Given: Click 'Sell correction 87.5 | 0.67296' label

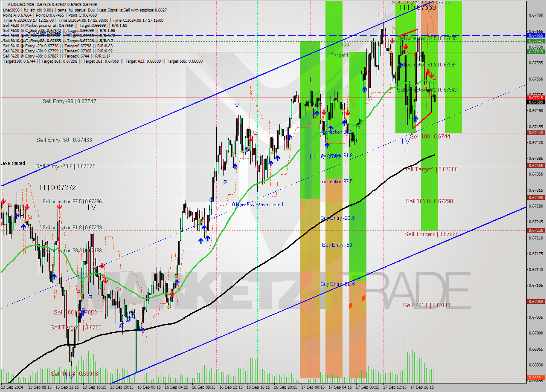Looking at the screenshot, I should [x=72, y=201].
